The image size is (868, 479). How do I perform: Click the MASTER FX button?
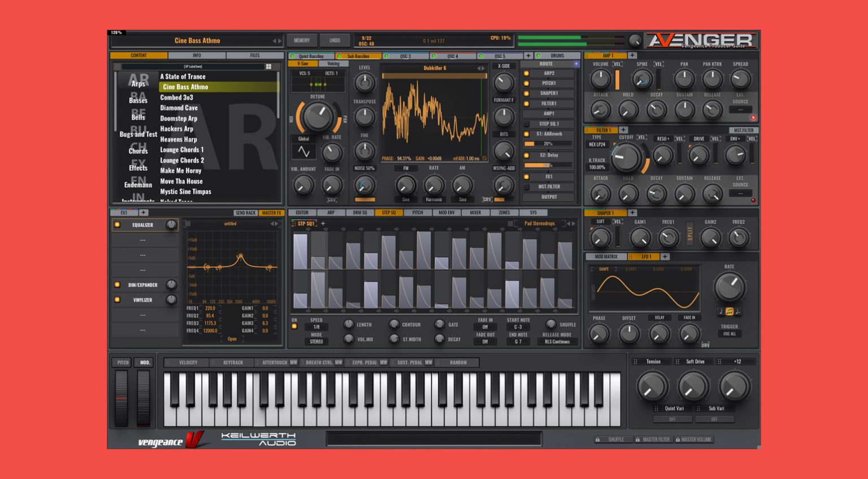[x=272, y=212]
